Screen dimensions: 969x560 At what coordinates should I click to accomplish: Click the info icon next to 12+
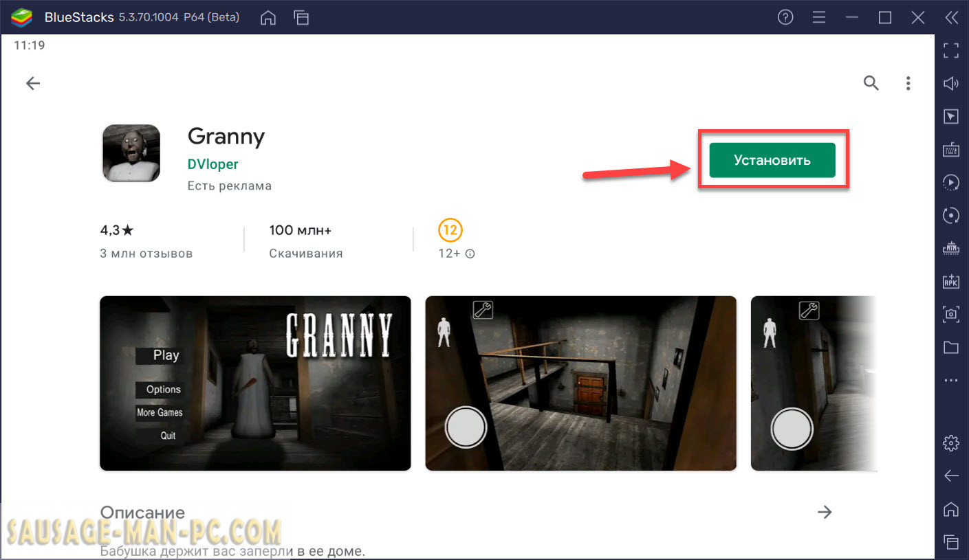point(470,254)
